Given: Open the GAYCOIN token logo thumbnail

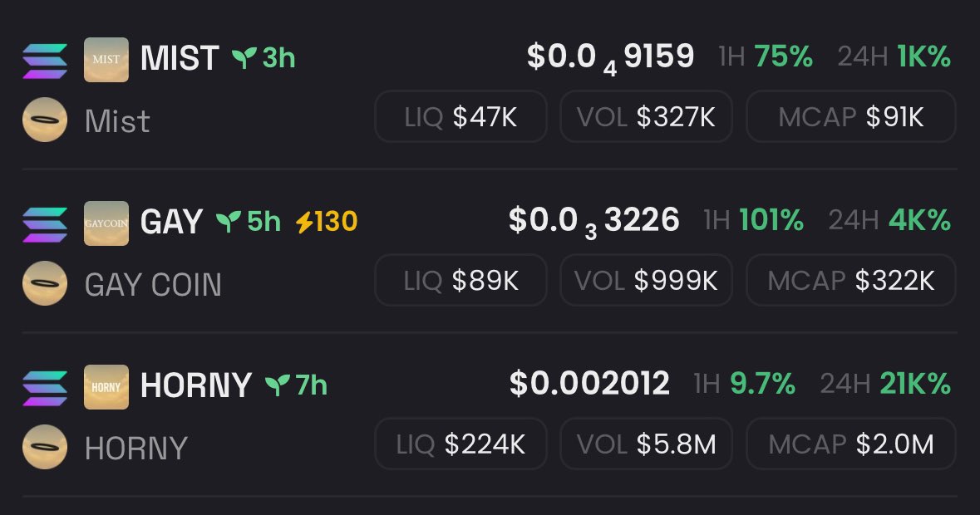Looking at the screenshot, I should pos(106,223).
